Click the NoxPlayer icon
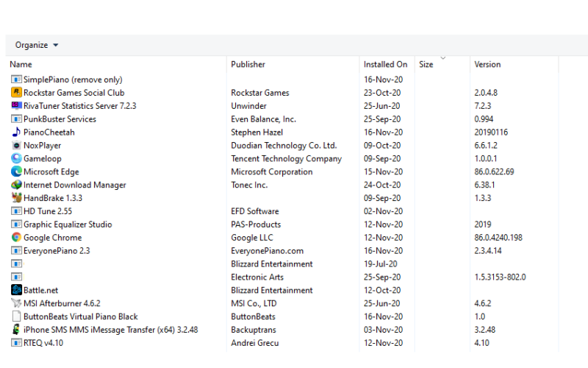 (16, 145)
